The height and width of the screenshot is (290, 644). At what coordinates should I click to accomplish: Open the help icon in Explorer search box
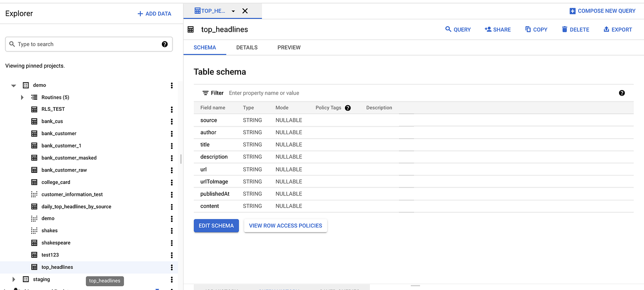[x=165, y=44]
